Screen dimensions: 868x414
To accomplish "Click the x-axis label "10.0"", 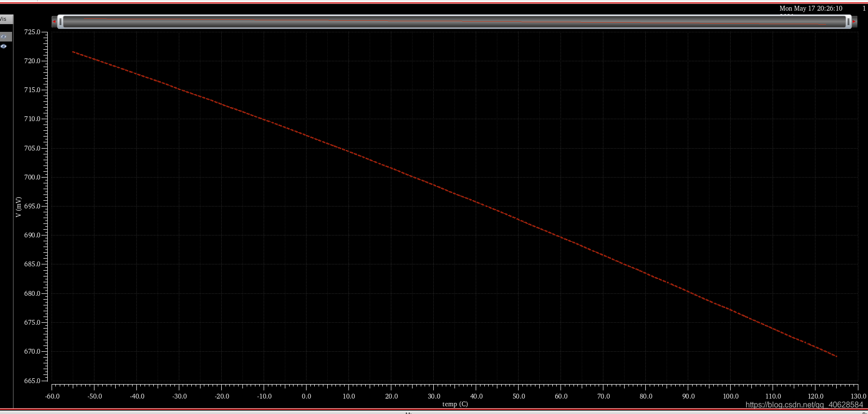I will coord(349,396).
